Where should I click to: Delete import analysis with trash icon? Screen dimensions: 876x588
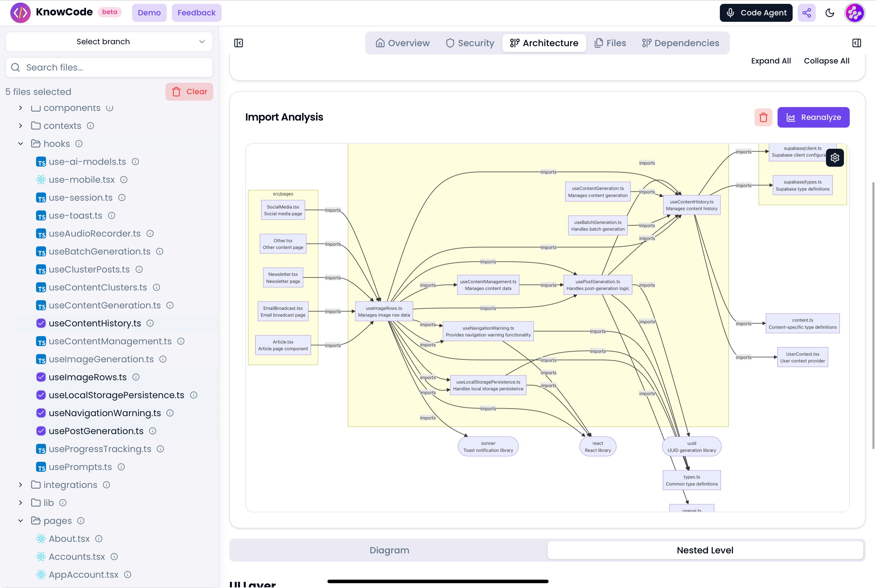[763, 117]
